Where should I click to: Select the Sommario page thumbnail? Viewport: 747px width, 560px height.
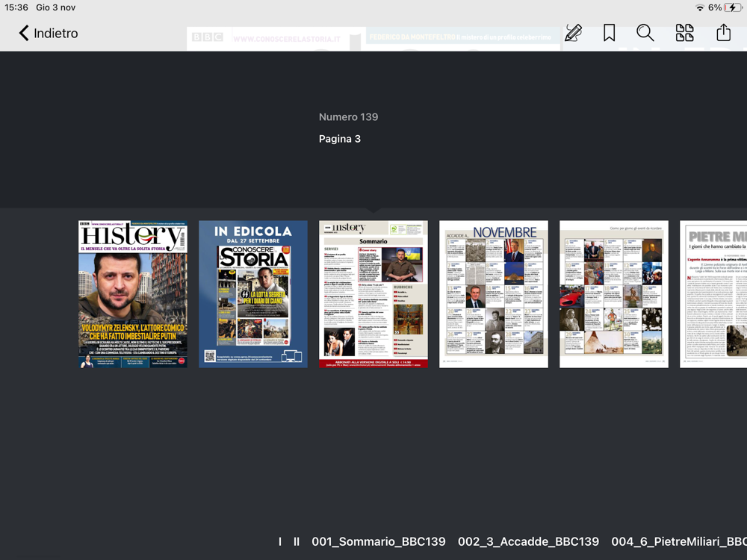click(373, 293)
